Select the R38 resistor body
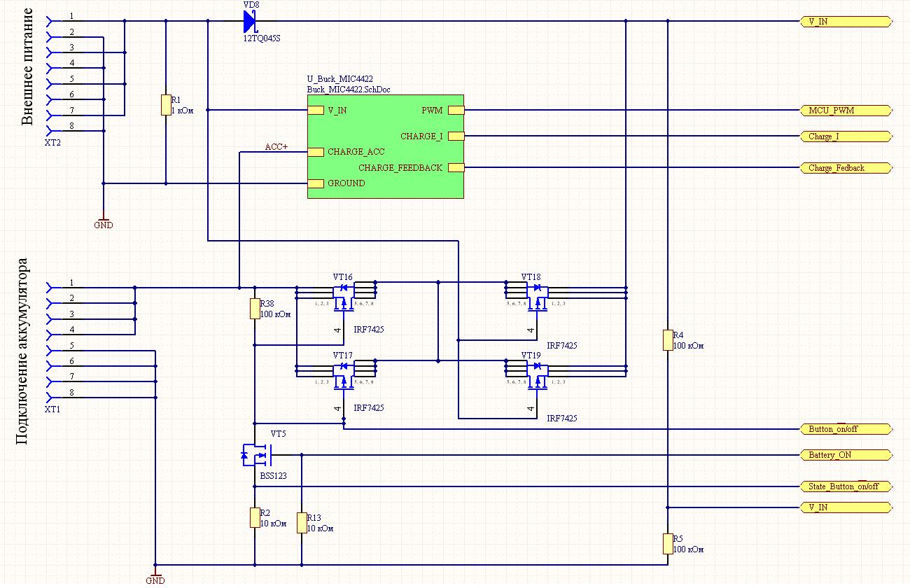Screen dimensions: 910x588 point(255,309)
